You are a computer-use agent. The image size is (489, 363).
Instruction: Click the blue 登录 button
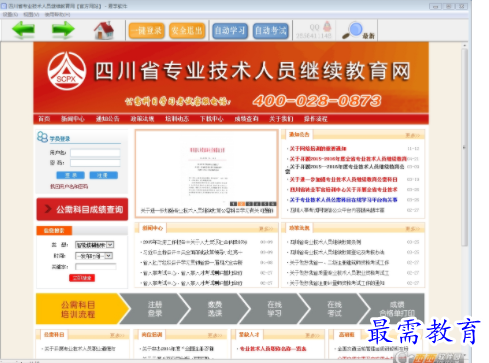pyautogui.click(x=70, y=175)
